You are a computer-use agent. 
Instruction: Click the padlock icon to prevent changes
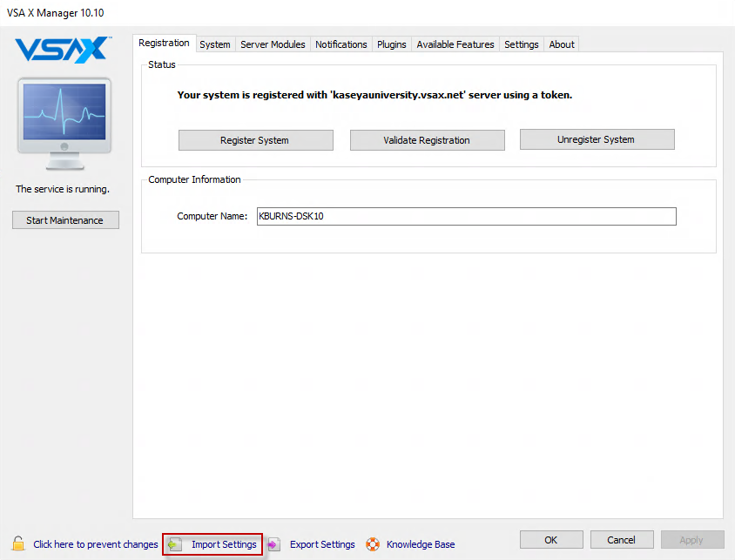(18, 543)
